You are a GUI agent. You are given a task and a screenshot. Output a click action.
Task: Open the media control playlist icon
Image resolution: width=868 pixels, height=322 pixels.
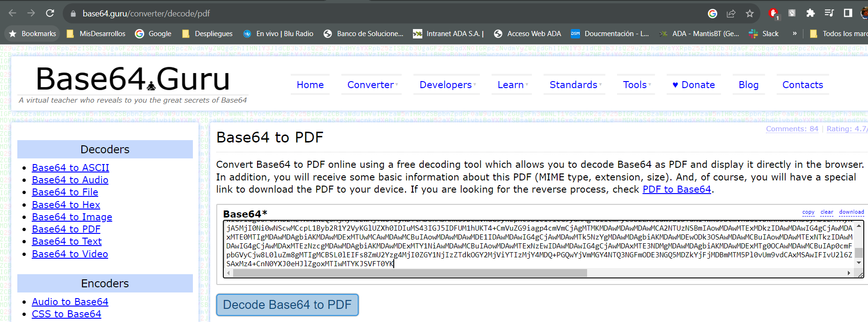829,13
